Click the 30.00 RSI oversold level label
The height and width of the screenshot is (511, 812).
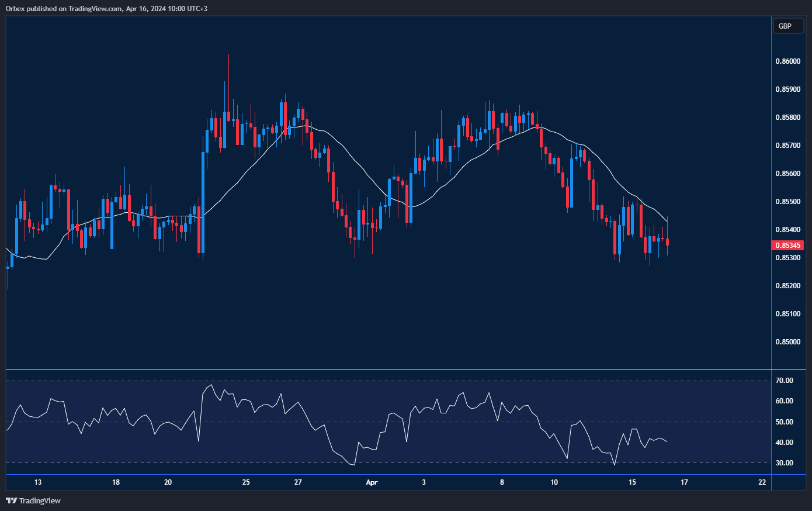point(784,463)
